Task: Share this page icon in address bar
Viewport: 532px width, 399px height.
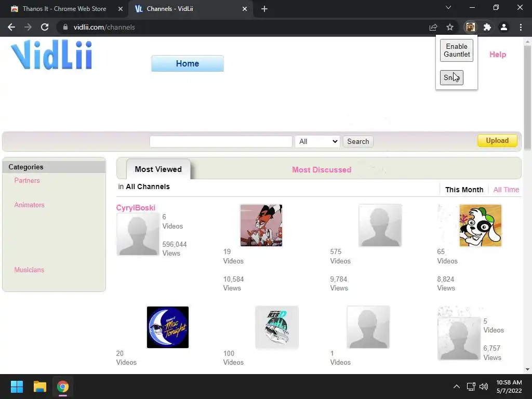Action: tap(433, 27)
